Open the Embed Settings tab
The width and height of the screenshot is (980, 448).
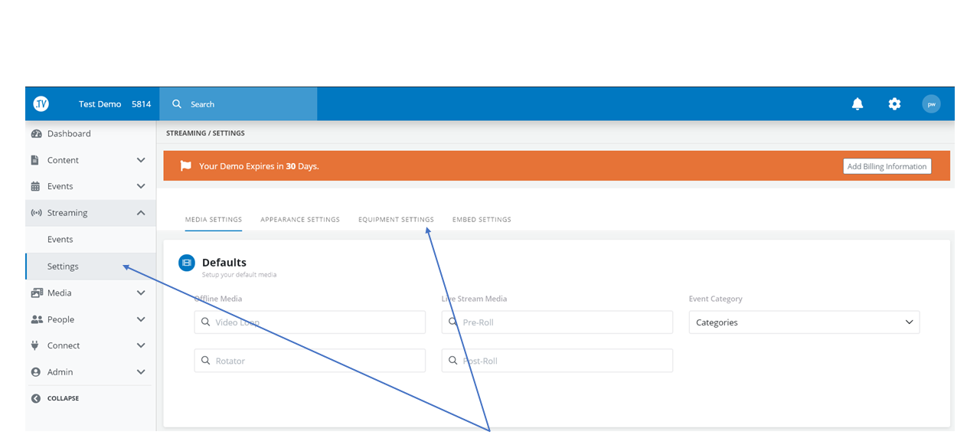(x=482, y=220)
